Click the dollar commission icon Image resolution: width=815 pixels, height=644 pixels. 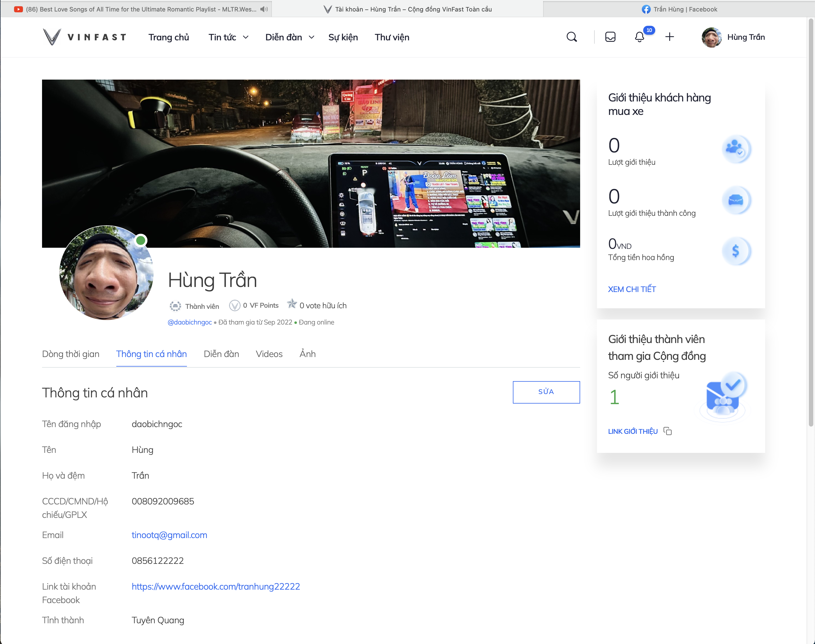point(735,251)
